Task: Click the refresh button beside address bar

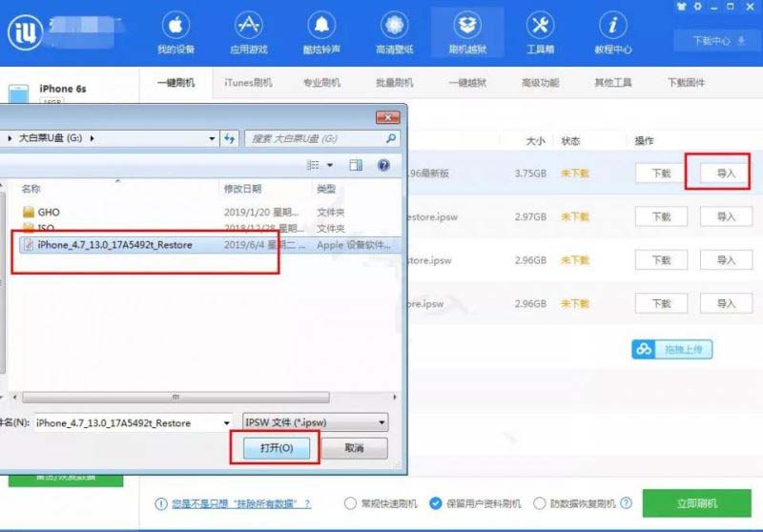Action: click(x=229, y=138)
